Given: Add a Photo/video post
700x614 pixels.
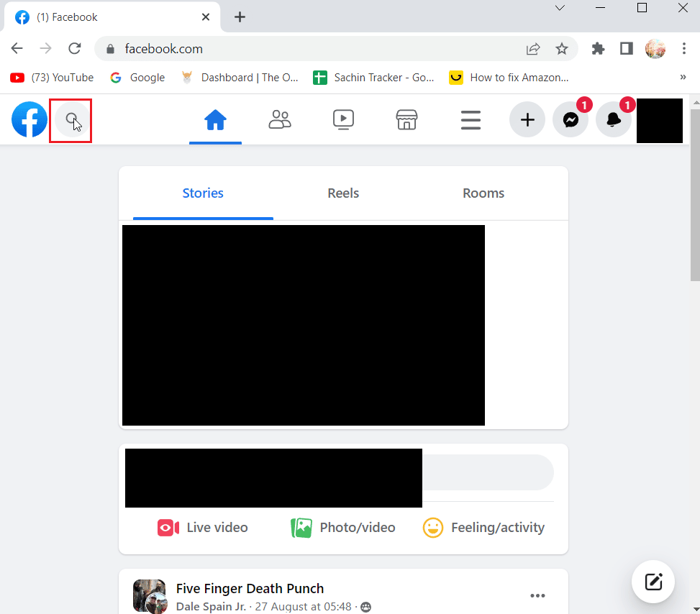Looking at the screenshot, I should click(343, 528).
